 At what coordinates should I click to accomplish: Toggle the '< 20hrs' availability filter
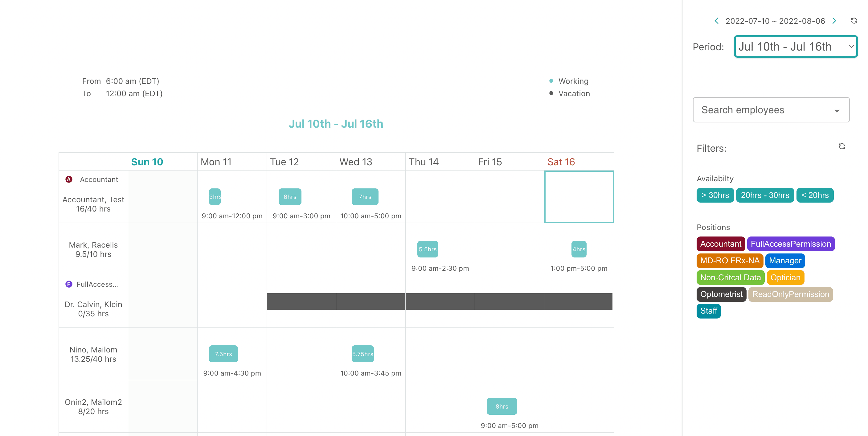[815, 195]
